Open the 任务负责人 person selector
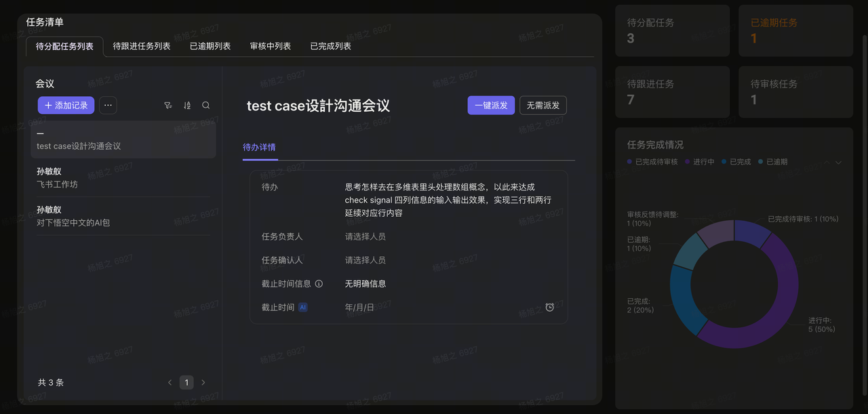Viewport: 868px width, 414px height. click(366, 236)
